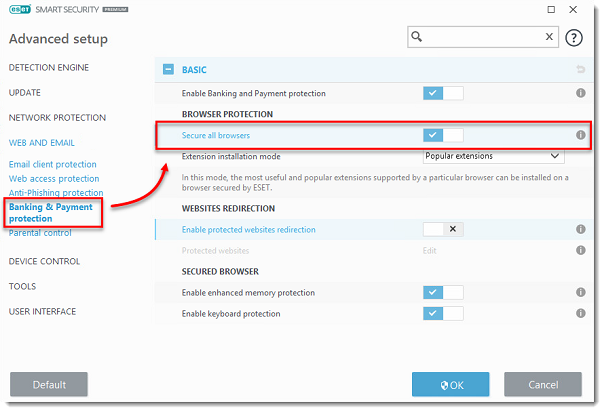Toggle Enable Banking and Payment protection switch
This screenshot has height=408, width=600.
click(x=443, y=93)
